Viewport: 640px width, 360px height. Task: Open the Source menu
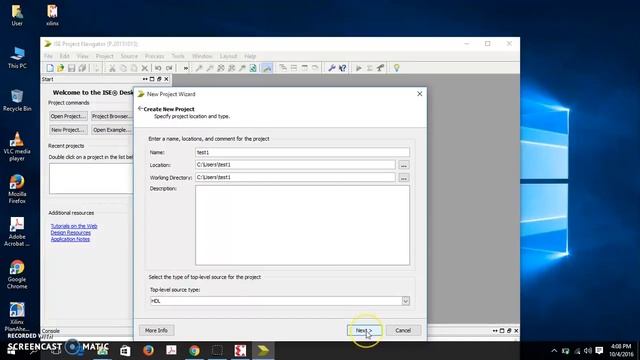click(x=129, y=56)
